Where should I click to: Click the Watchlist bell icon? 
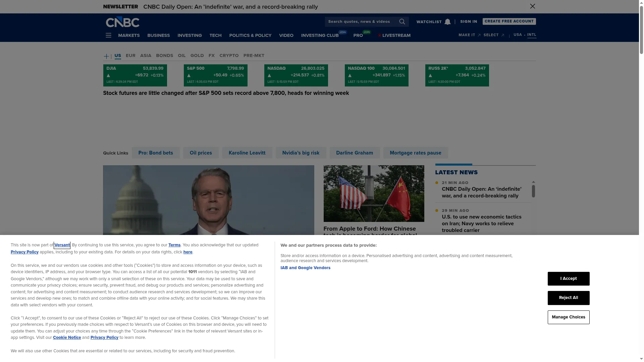[447, 22]
